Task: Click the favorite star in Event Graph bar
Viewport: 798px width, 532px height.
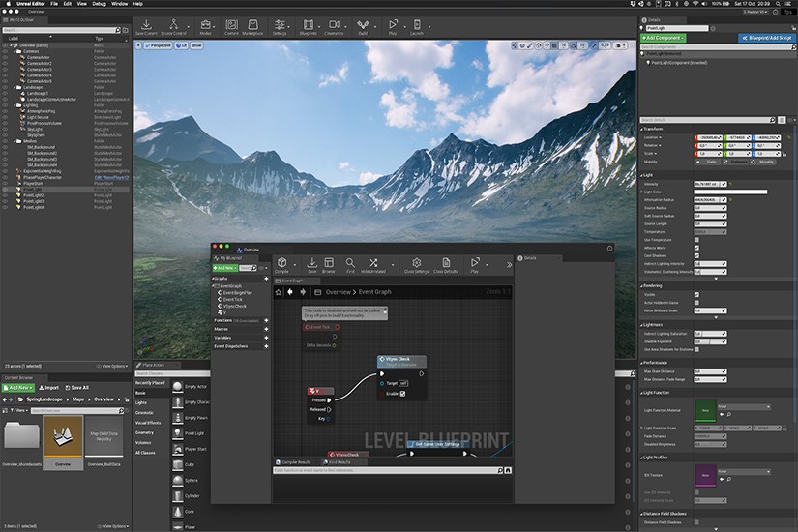Action: tap(278, 292)
